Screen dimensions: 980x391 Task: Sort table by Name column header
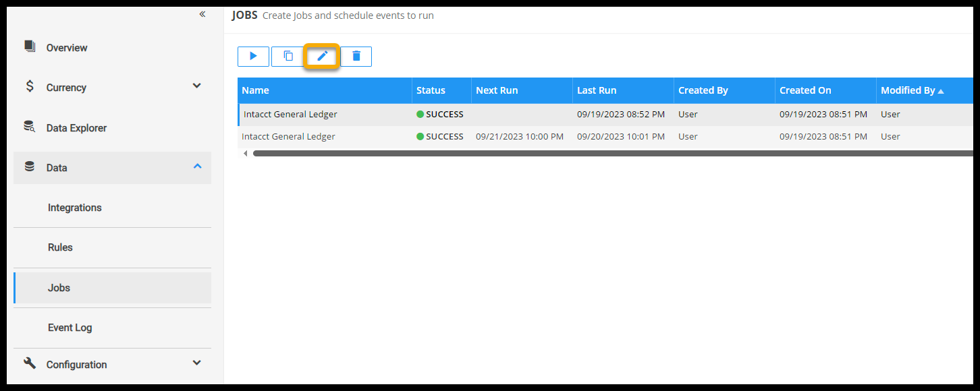click(x=256, y=90)
